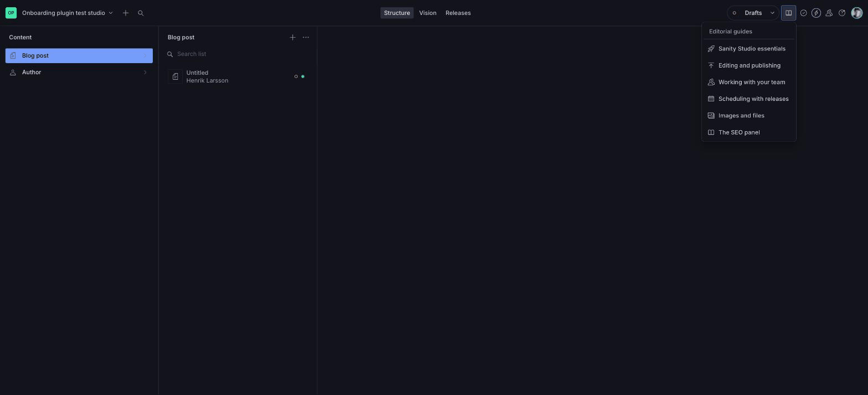Click the person icon beside Author

[13, 72]
